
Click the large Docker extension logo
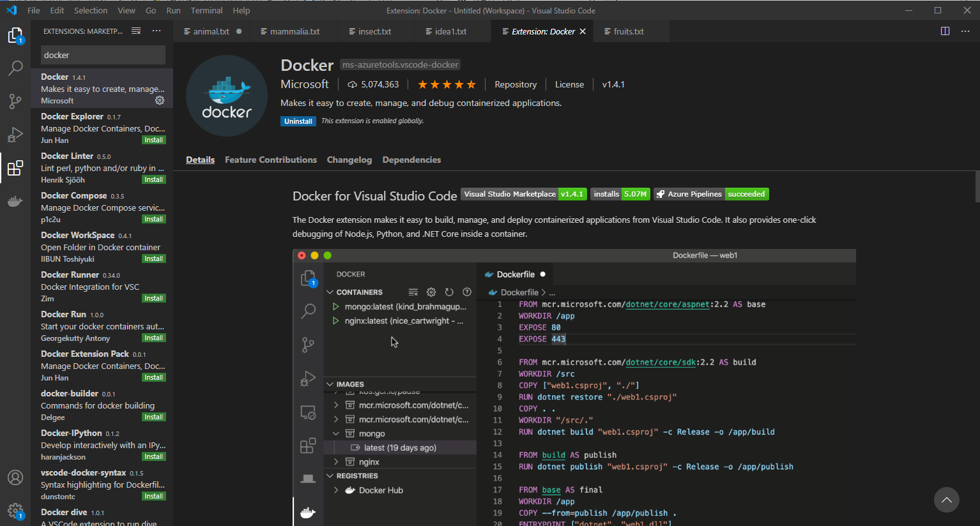(x=227, y=96)
